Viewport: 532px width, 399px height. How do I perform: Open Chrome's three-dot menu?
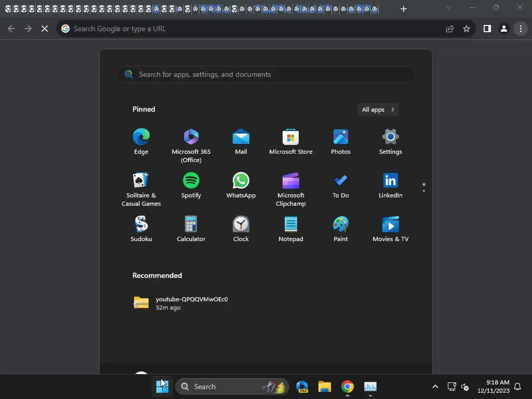coord(521,29)
